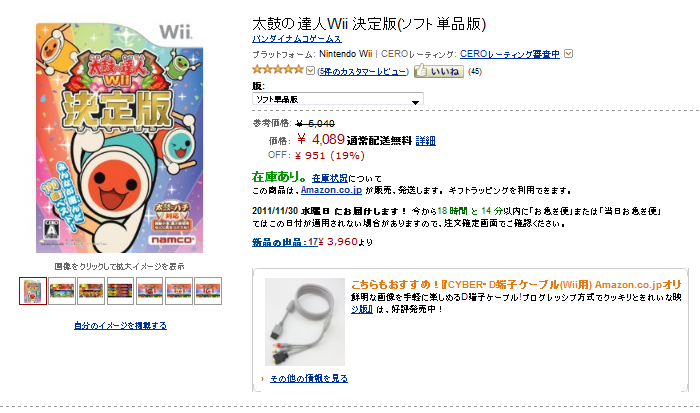Open the star rating dropdown arrow
Screen dimensions: 700x413
[x=310, y=71]
